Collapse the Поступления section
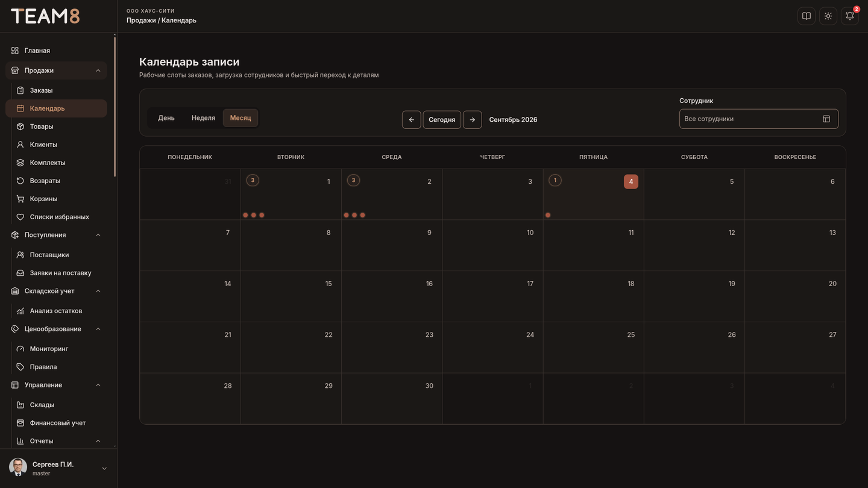 tap(56, 235)
